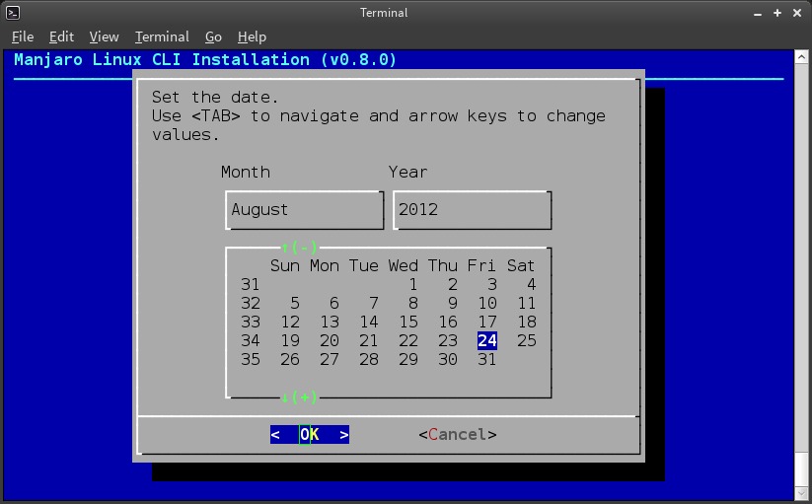The height and width of the screenshot is (504, 812).
Task: Pick day 28 in the calendar
Action: click(369, 359)
